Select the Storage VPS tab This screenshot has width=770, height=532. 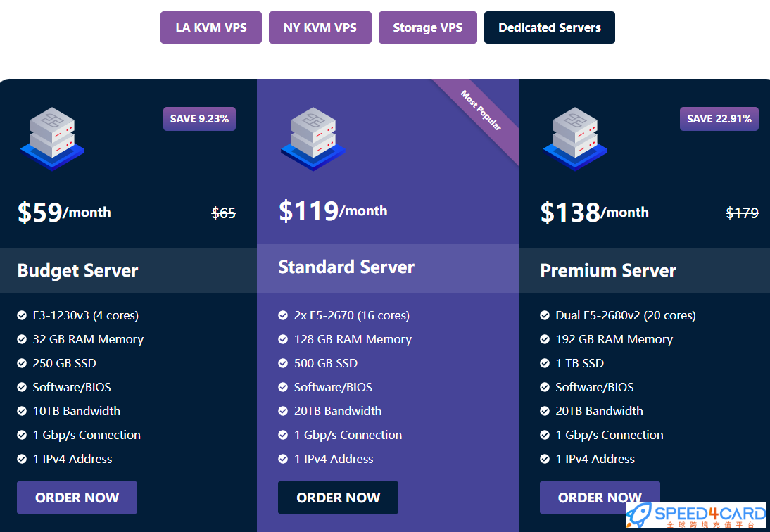tap(427, 27)
